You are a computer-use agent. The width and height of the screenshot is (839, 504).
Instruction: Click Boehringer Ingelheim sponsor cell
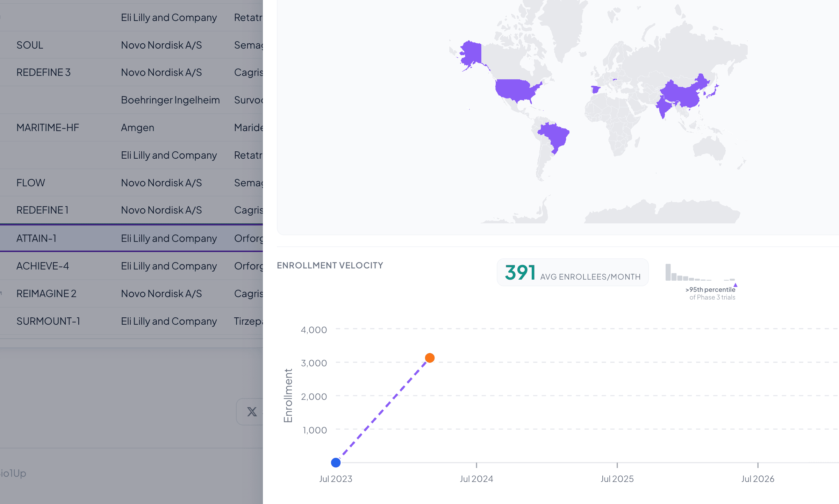pos(170,100)
